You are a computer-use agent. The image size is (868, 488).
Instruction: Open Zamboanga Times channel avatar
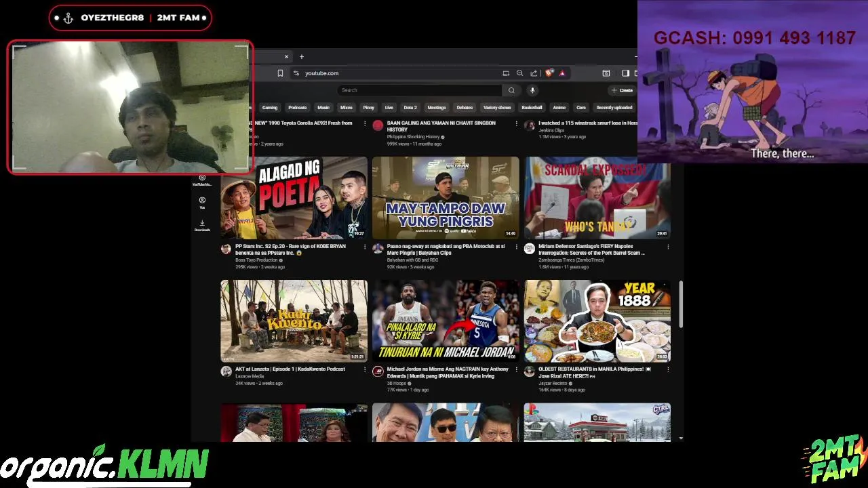pos(530,249)
